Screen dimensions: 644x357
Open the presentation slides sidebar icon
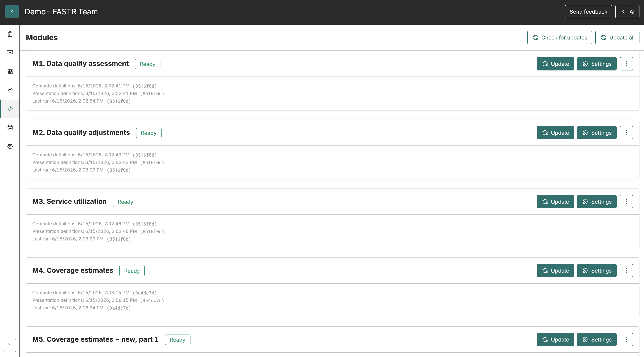[10, 53]
